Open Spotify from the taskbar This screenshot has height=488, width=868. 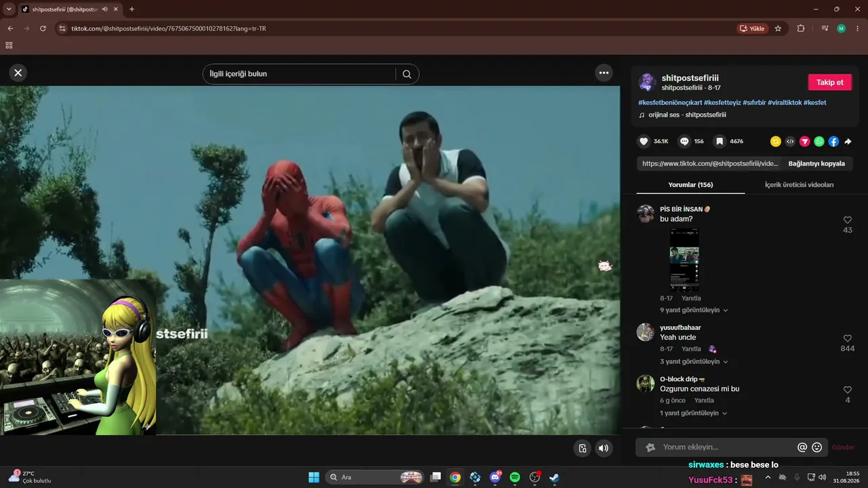pos(515,477)
